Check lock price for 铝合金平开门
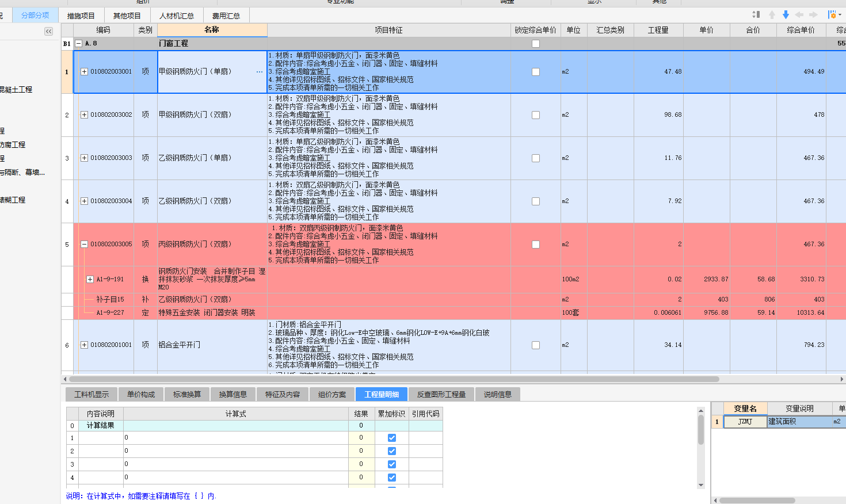 (536, 345)
